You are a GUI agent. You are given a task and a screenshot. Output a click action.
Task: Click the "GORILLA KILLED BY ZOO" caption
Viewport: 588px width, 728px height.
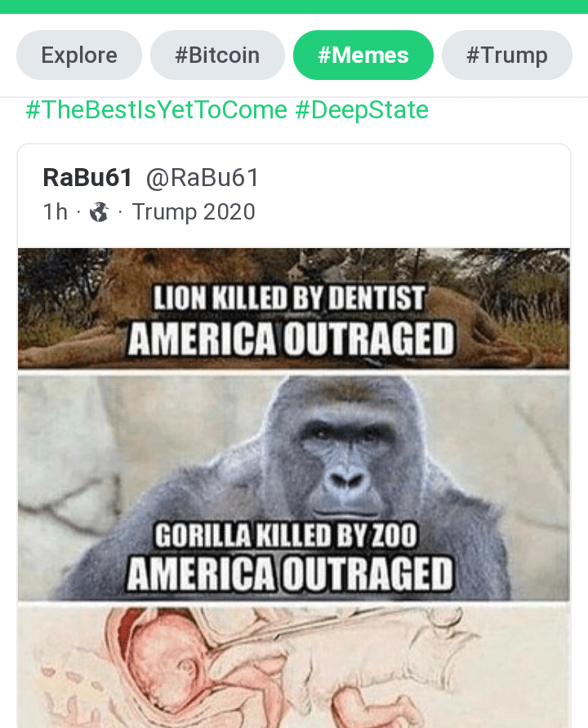coord(287,536)
